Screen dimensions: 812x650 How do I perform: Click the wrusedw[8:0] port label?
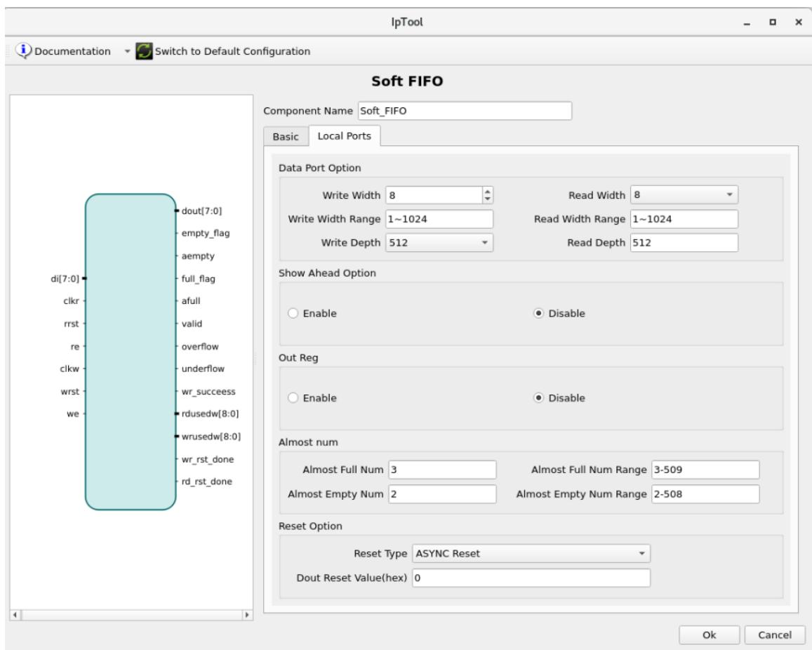point(211,437)
